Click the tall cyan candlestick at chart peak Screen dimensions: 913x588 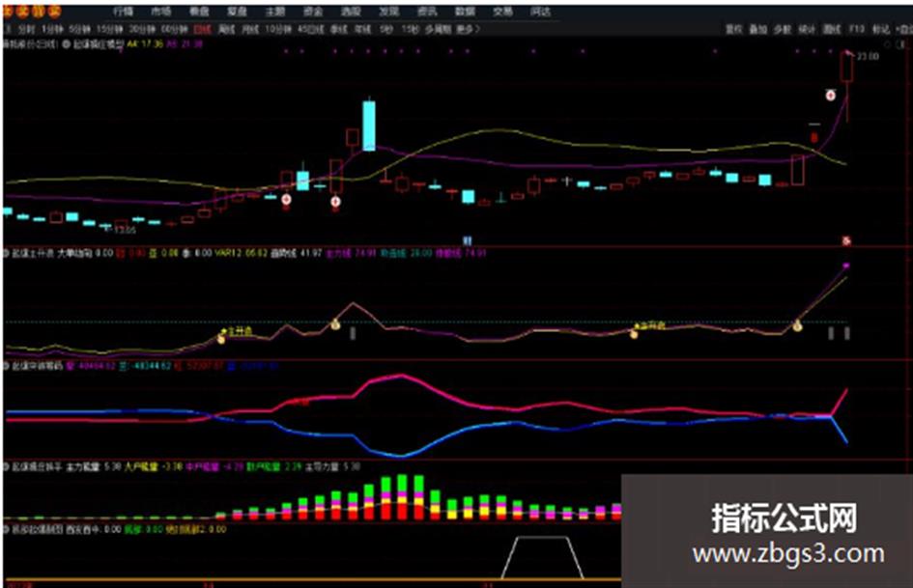pyautogui.click(x=368, y=126)
